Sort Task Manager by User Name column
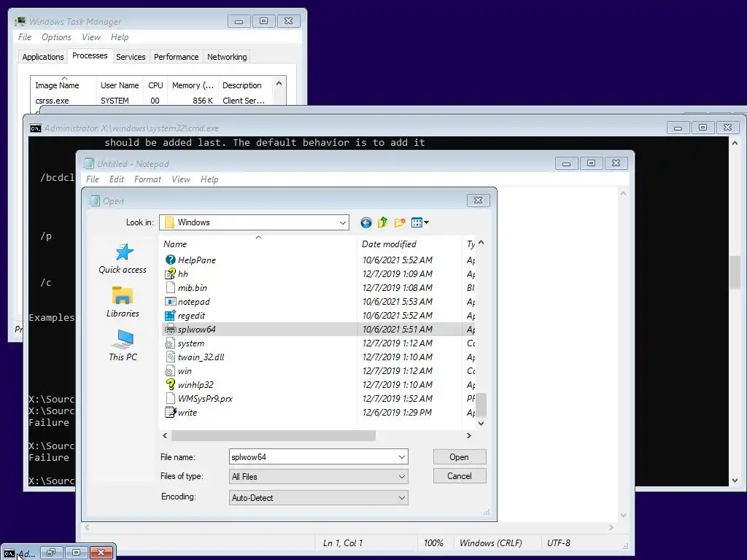The width and height of the screenshot is (747, 560). (x=120, y=85)
